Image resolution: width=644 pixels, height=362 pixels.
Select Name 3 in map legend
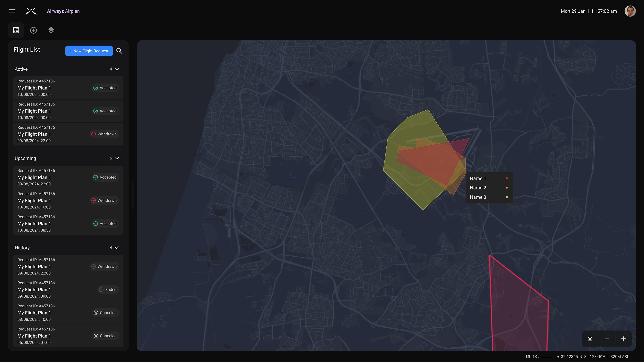pyautogui.click(x=478, y=197)
